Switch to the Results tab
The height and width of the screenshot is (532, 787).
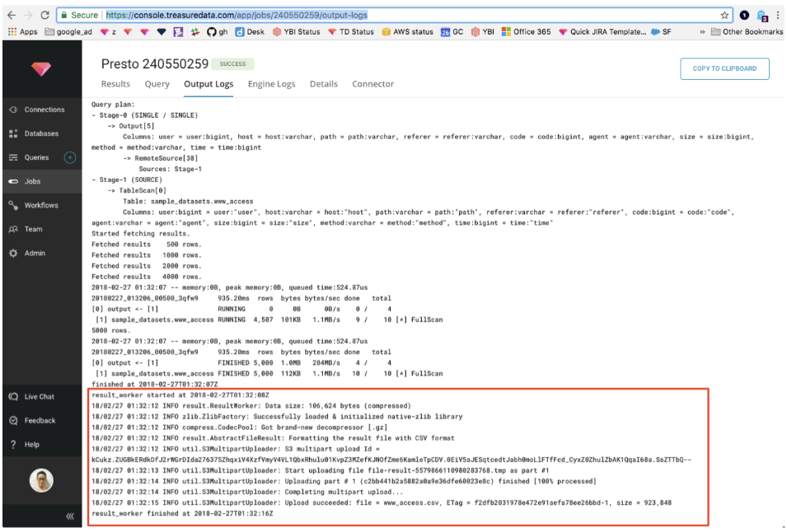coord(115,84)
